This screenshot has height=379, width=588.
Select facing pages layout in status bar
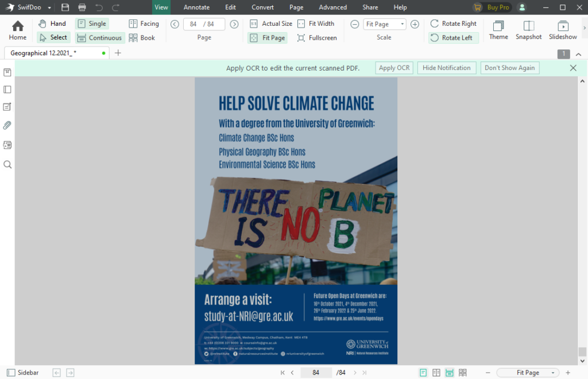(436, 373)
